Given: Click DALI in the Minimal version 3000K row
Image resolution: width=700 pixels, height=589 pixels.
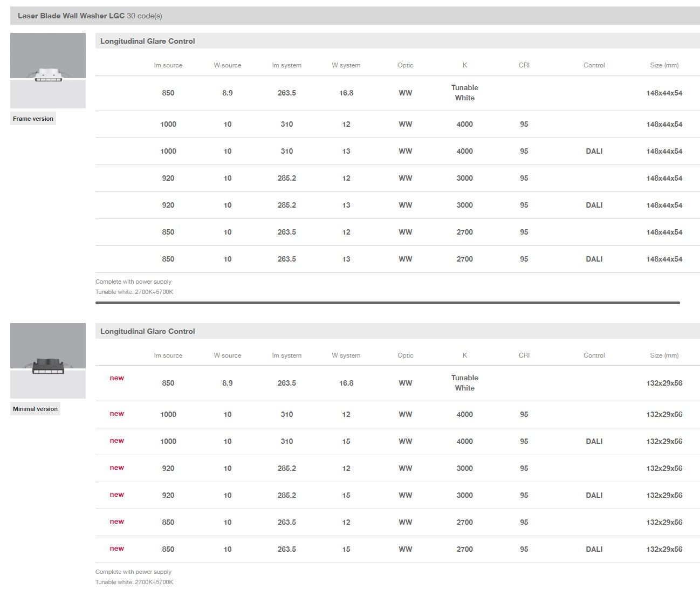Looking at the screenshot, I should (594, 495).
